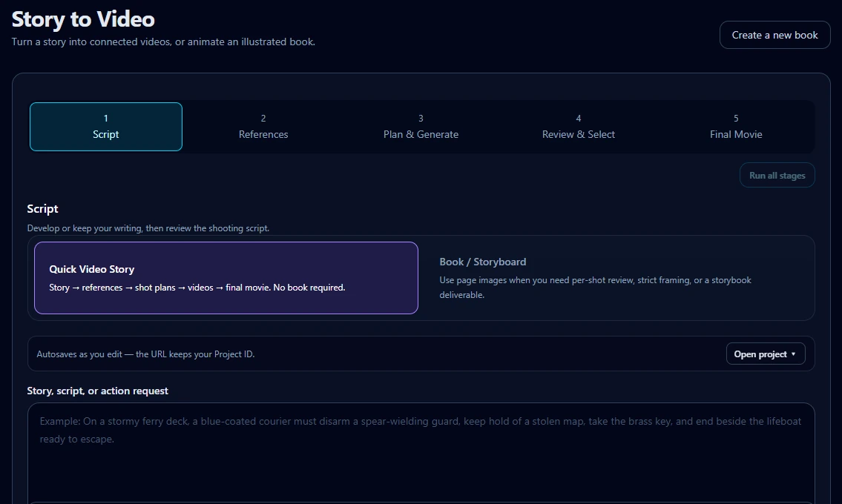
Task: Open the Plan & Generate step
Action: tap(421, 127)
